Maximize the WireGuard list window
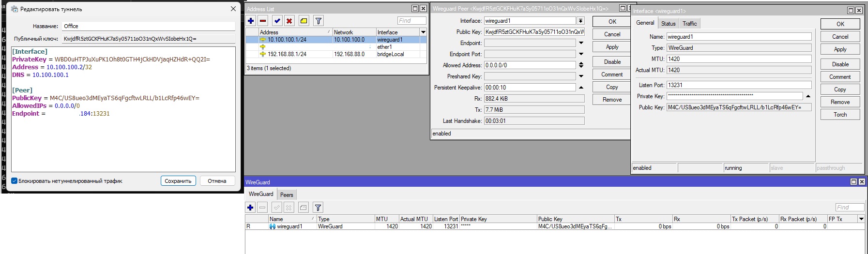Viewport: 868px width, 254px height. pyautogui.click(x=853, y=182)
